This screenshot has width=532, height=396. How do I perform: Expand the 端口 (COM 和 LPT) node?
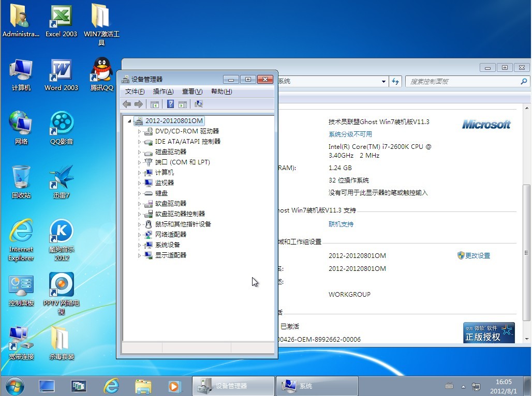[139, 162]
